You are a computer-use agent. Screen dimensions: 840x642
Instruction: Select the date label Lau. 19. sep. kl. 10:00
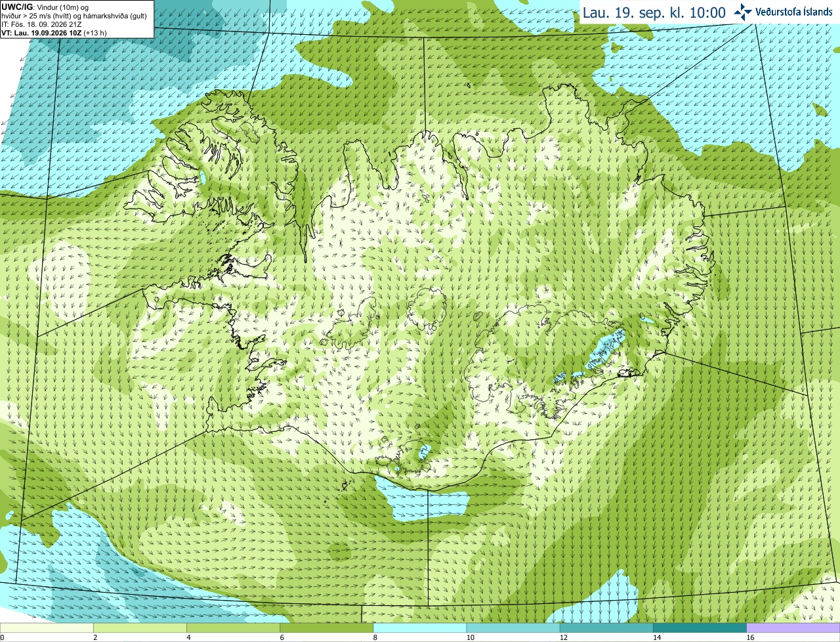tap(654, 12)
